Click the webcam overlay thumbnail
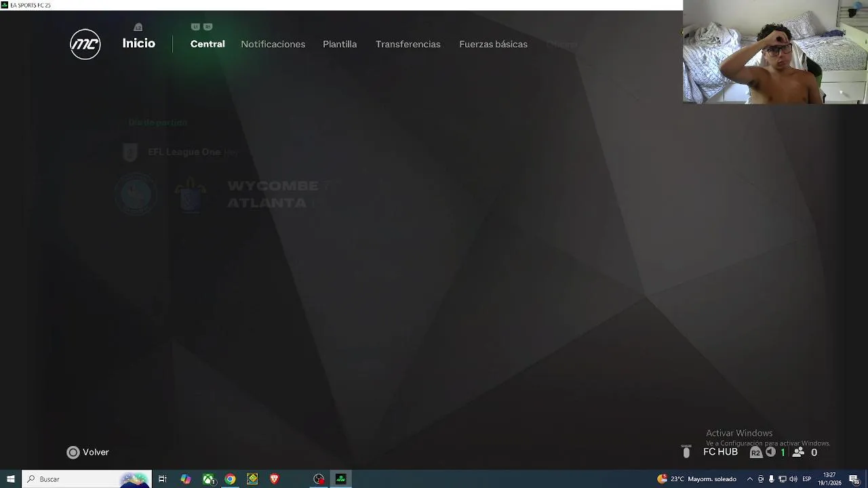 pos(775,52)
